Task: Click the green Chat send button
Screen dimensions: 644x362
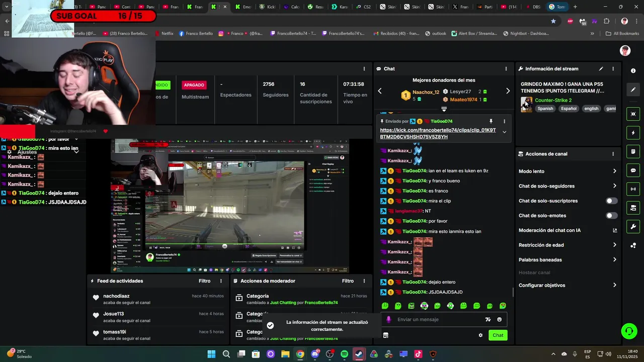Action: pyautogui.click(x=498, y=335)
